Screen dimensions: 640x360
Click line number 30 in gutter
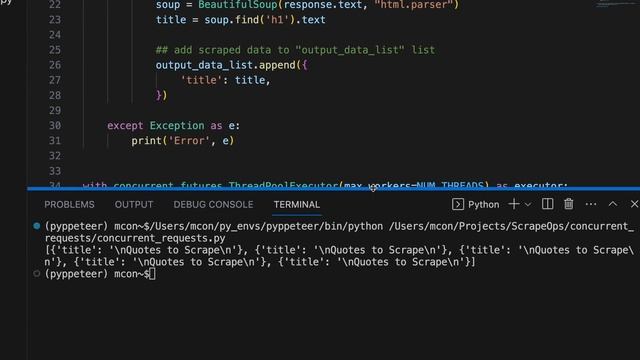coord(55,125)
